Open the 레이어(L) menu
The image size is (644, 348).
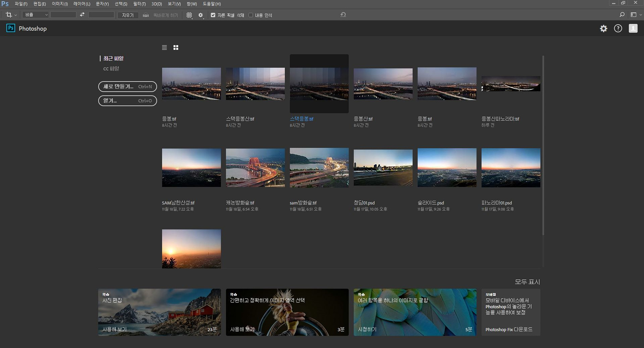pyautogui.click(x=81, y=4)
